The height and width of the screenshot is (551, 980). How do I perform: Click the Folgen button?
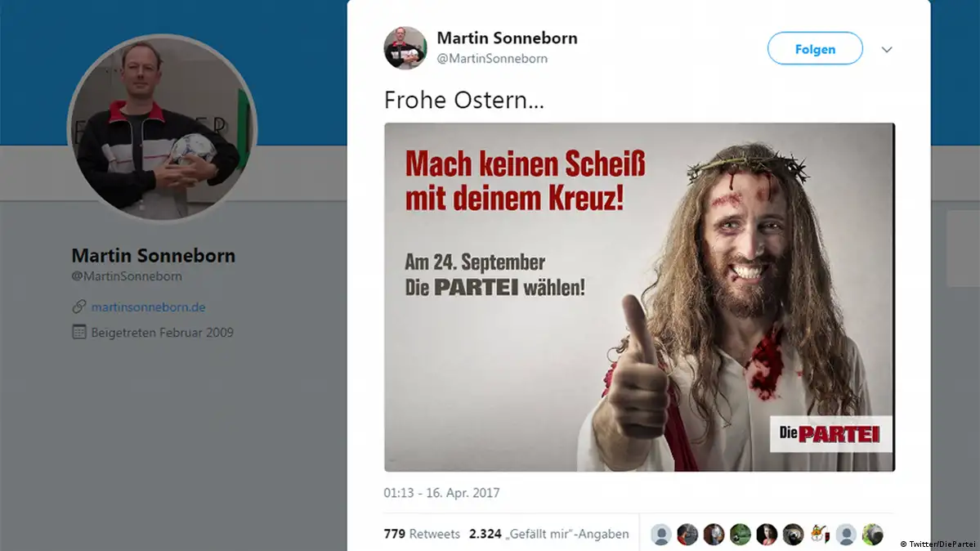[814, 49]
